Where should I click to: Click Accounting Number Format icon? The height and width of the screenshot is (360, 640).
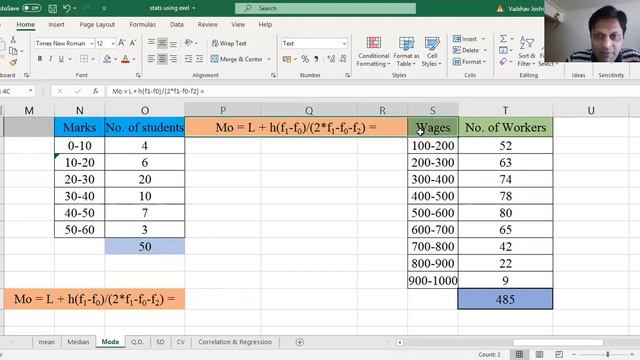click(x=287, y=60)
